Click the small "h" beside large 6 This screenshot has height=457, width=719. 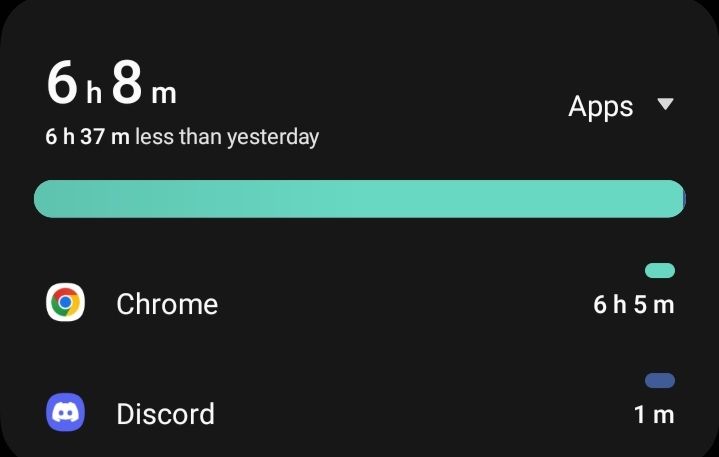[x=93, y=93]
